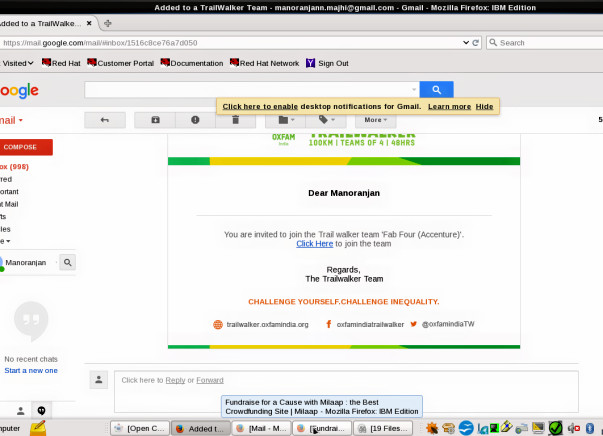603x436 pixels.
Task: Search chat contacts with magnifier icon
Action: (68, 262)
